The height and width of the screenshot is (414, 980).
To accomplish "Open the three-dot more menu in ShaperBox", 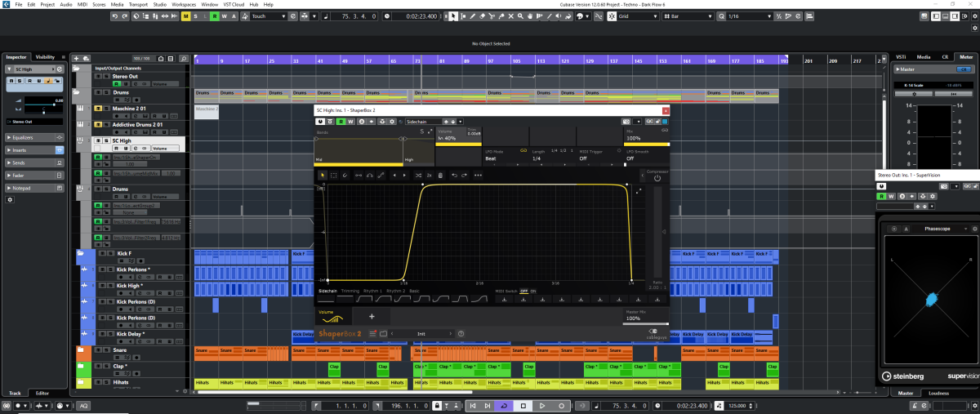I will point(478,175).
